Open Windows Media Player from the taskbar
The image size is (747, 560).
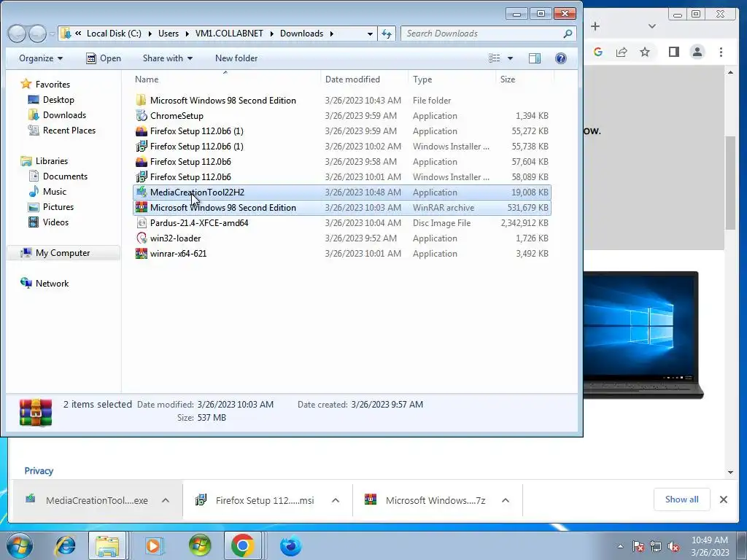pos(154,545)
